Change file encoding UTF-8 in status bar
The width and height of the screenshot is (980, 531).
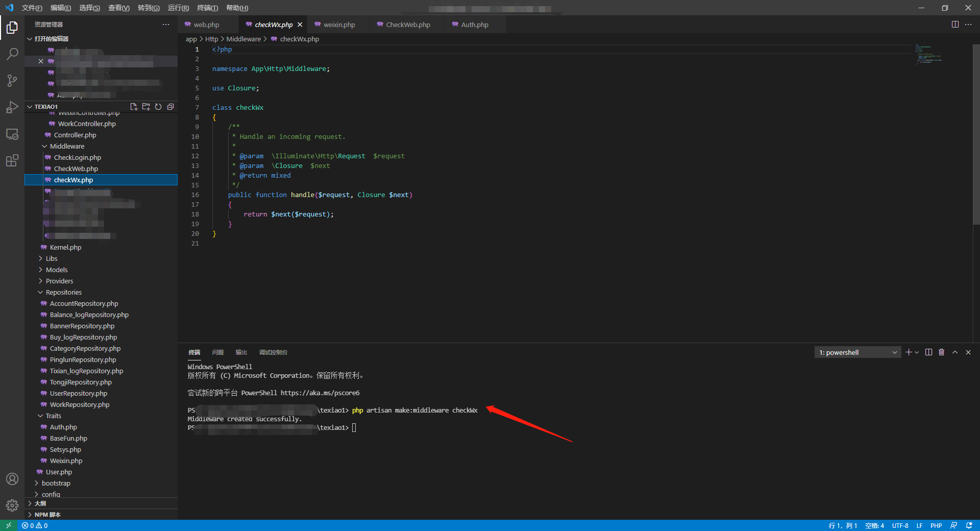pyautogui.click(x=900, y=525)
